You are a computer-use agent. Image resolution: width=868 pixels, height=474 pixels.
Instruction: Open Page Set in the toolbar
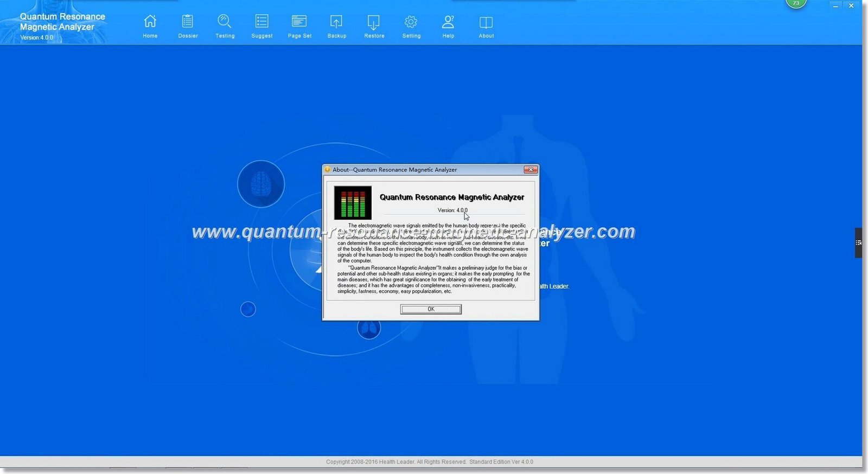(299, 25)
